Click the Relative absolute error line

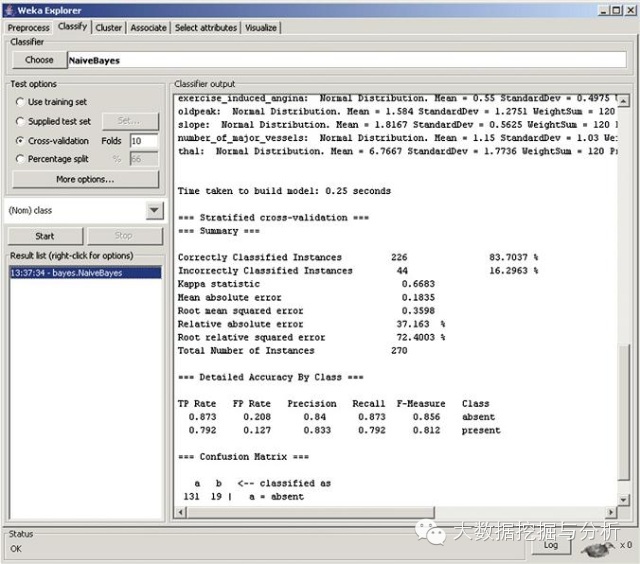312,324
